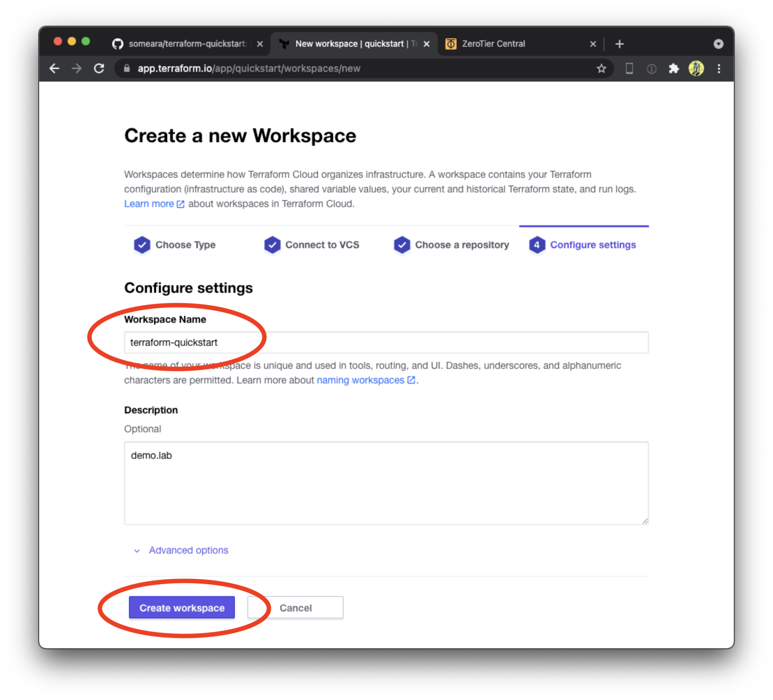This screenshot has height=700, width=773.
Task: Click into the Description text area
Action: [x=386, y=482]
